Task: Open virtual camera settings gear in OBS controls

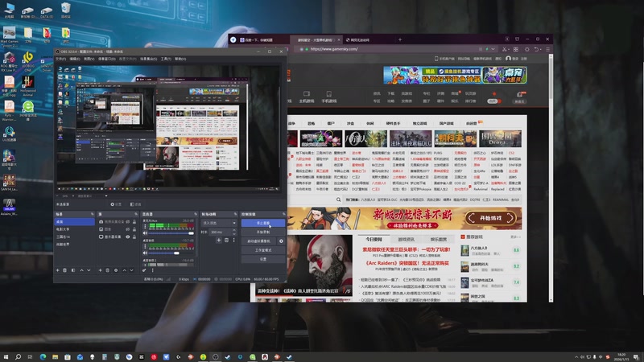Action: pyautogui.click(x=281, y=241)
